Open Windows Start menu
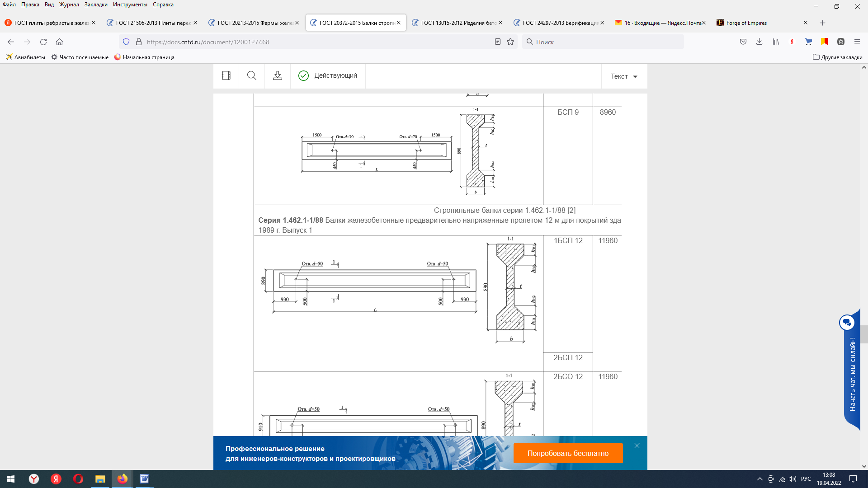The height and width of the screenshot is (488, 868). point(11,479)
